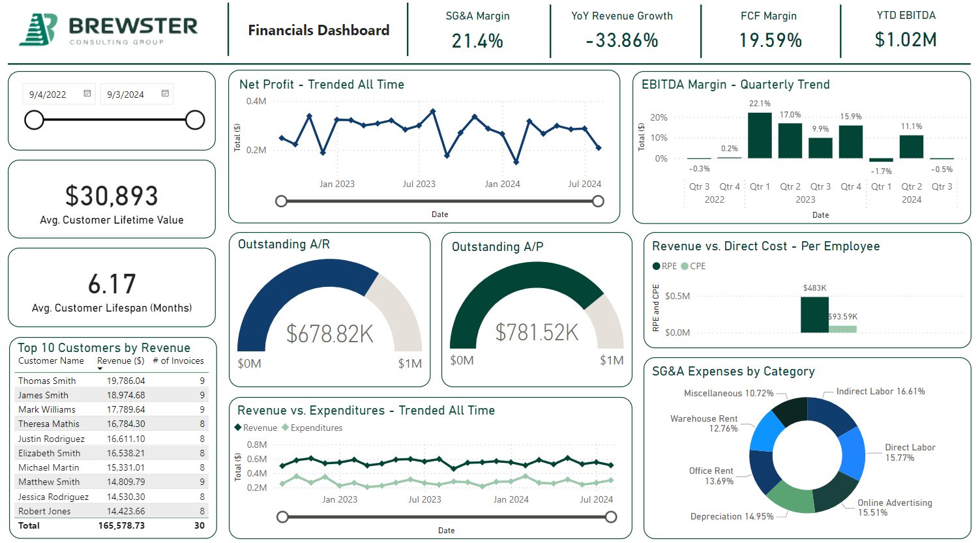Click the Online Advertising 15.51% donut slice

coord(835,493)
